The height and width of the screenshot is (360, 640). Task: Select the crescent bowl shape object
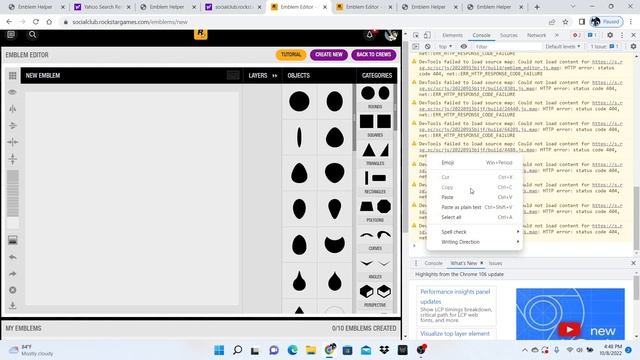[334, 244]
